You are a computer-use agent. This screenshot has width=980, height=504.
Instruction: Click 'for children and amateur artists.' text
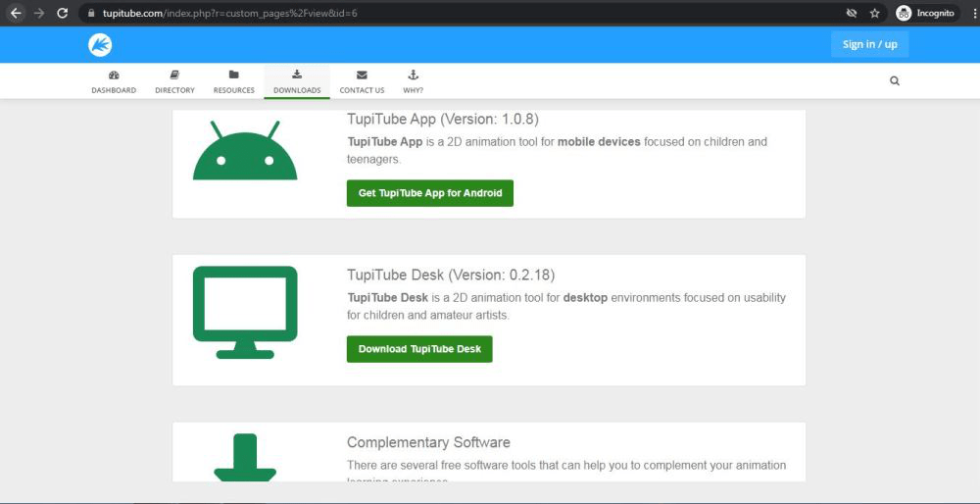tap(428, 316)
